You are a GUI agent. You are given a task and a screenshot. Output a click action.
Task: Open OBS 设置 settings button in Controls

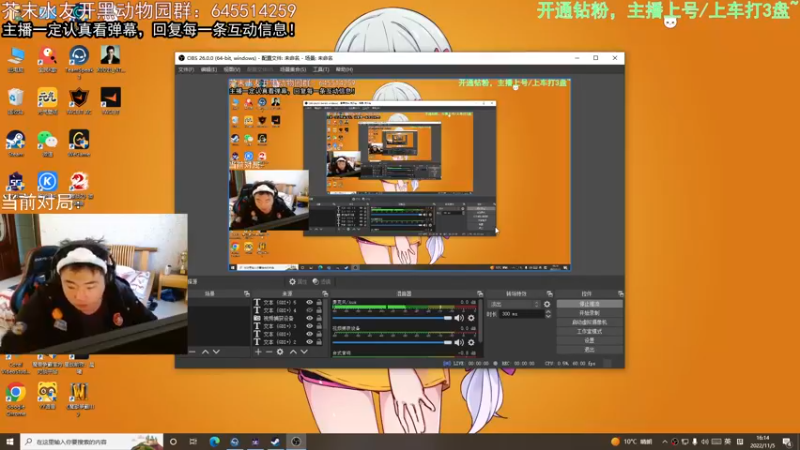(589, 340)
